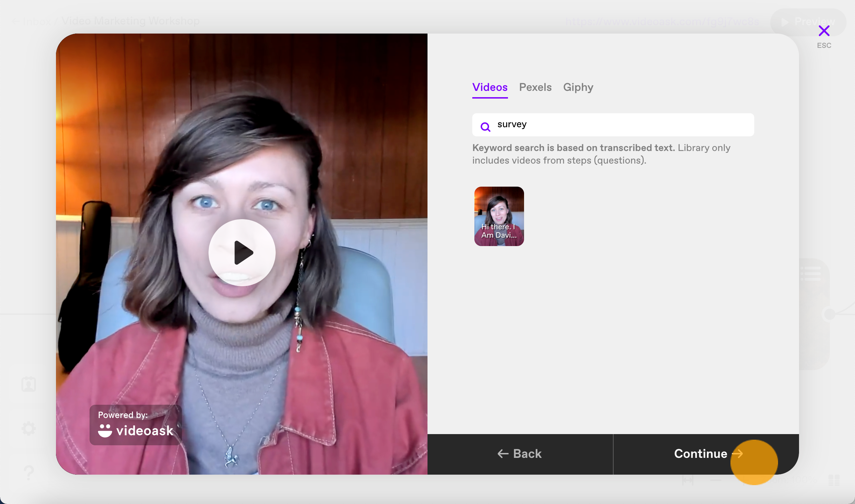Viewport: 855px width, 504px height.
Task: Play the video preview
Action: coord(242,252)
